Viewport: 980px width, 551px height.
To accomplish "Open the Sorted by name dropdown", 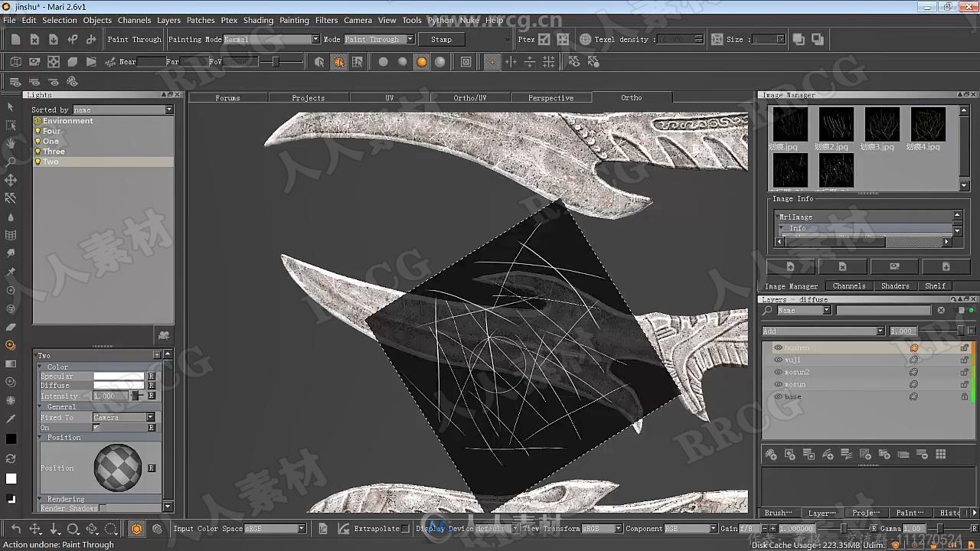I will [123, 109].
